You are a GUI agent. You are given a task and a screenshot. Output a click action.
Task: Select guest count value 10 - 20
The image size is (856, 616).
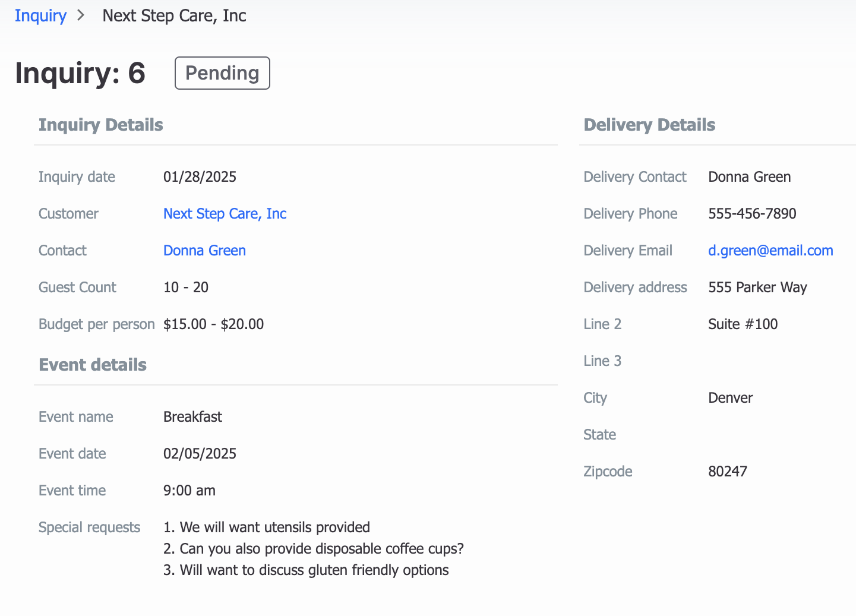186,288
